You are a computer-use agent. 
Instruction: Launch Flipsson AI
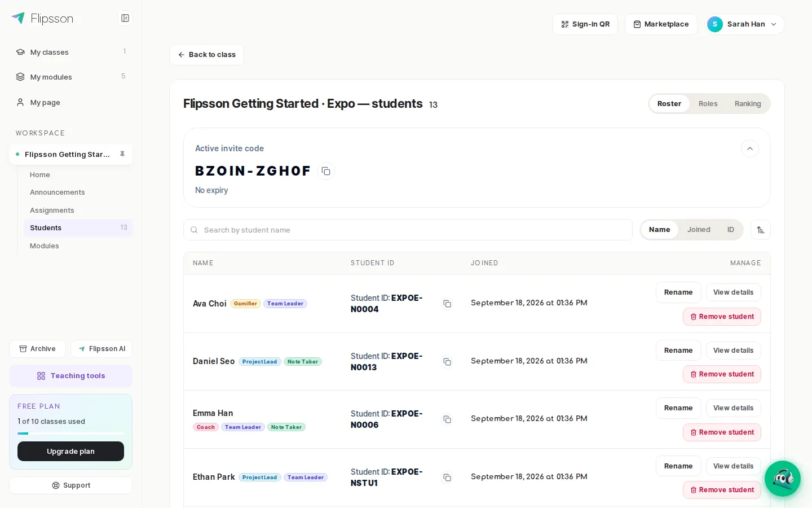pos(101,349)
